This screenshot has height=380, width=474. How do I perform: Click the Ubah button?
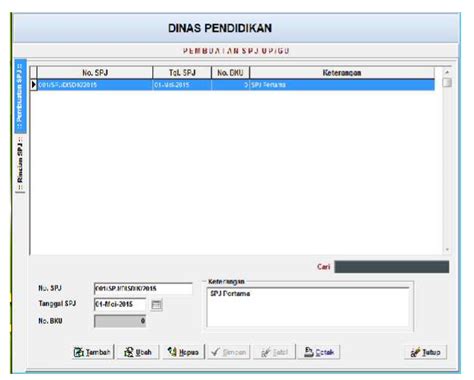(138, 352)
